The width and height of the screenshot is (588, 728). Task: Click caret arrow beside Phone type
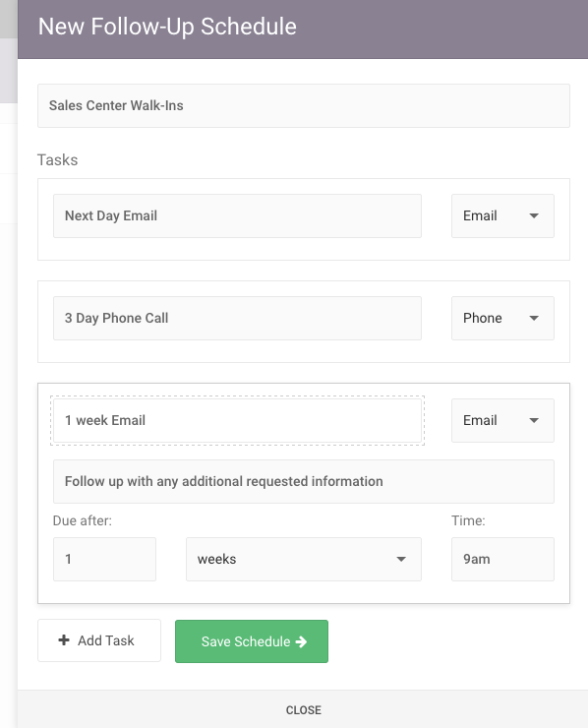(x=534, y=318)
